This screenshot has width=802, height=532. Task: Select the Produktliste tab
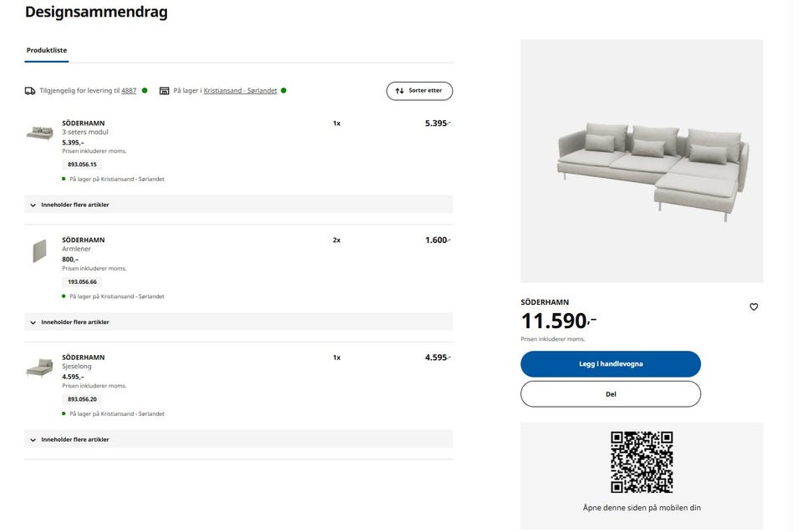tap(47, 50)
